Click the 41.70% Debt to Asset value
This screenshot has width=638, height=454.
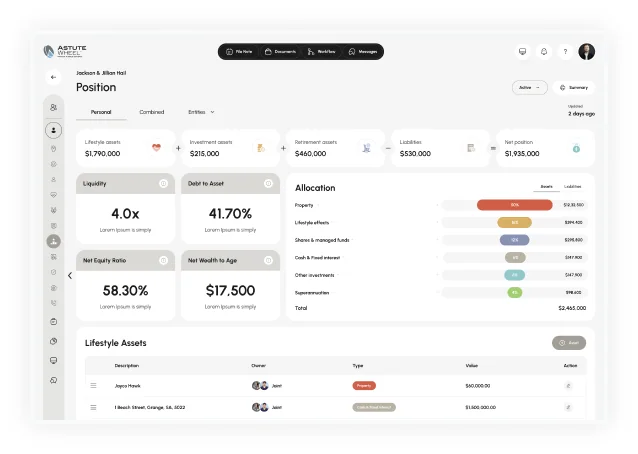coord(230,213)
